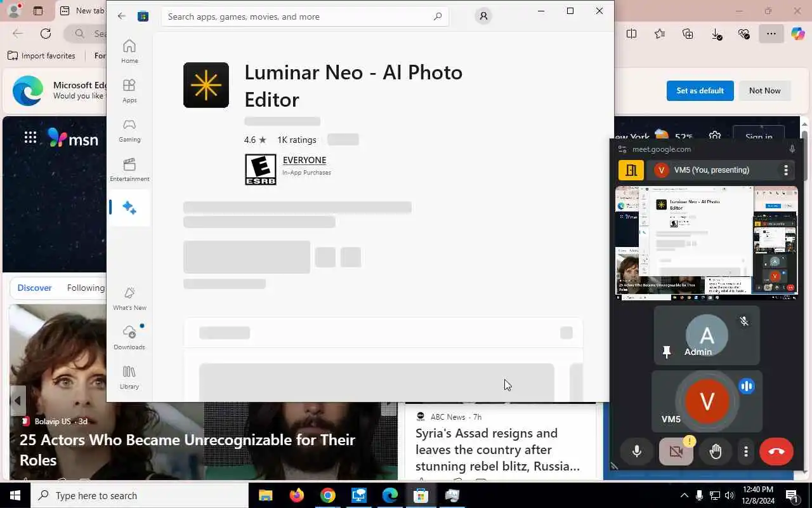812x508 pixels.
Task: Click the 1K ratings text
Action: [296, 140]
